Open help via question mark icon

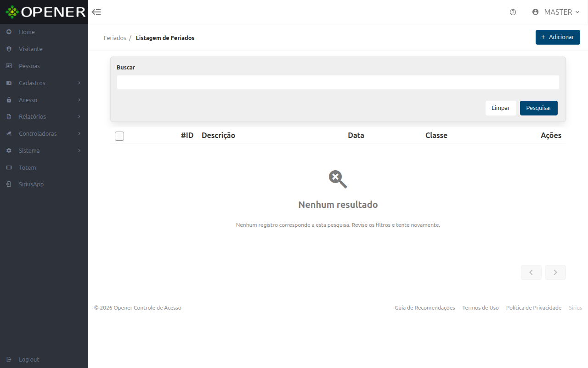pos(513,12)
